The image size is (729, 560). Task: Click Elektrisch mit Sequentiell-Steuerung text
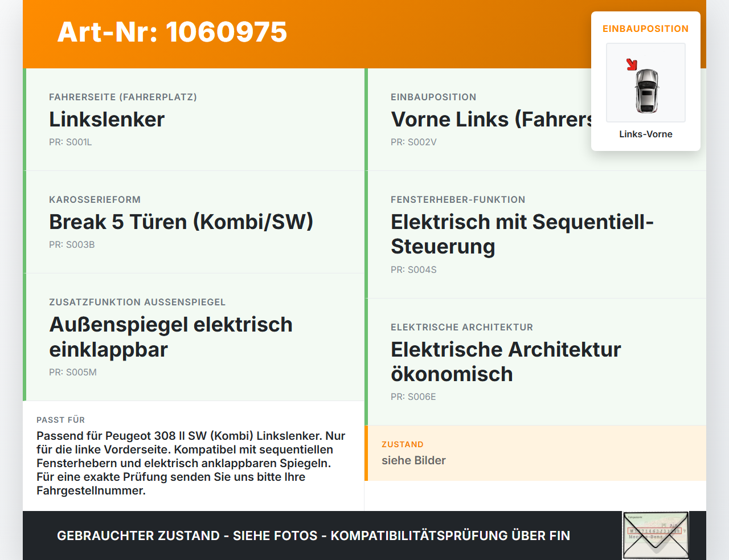point(522,234)
